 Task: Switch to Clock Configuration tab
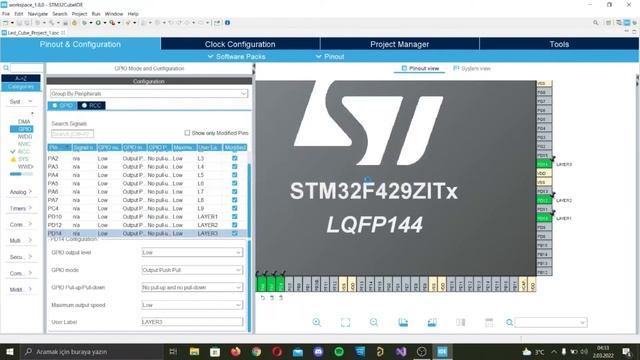pyautogui.click(x=240, y=44)
